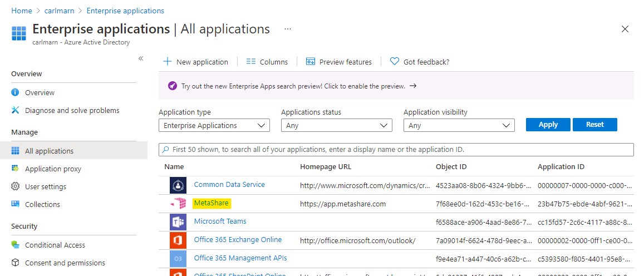Click the Microsoft Teams app icon

point(178,222)
